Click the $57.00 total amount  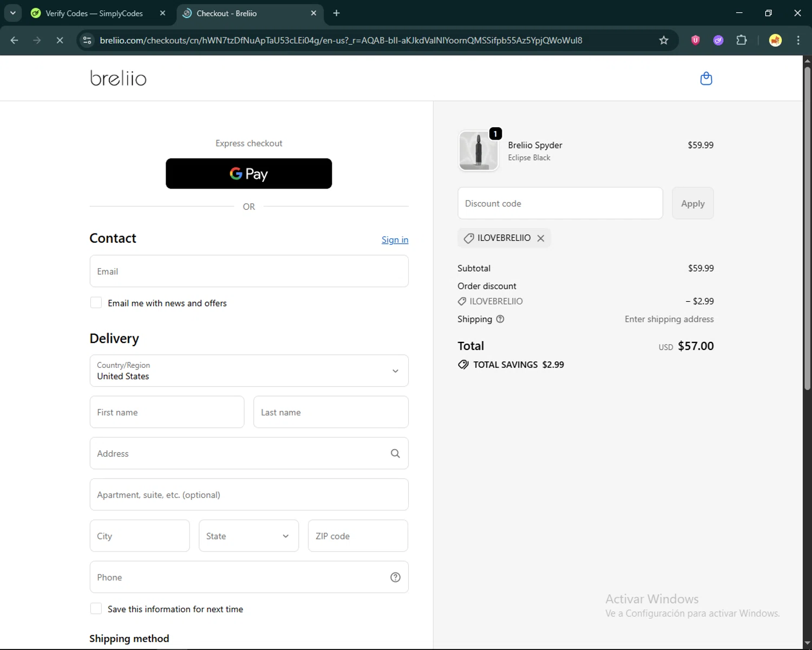pyautogui.click(x=696, y=346)
